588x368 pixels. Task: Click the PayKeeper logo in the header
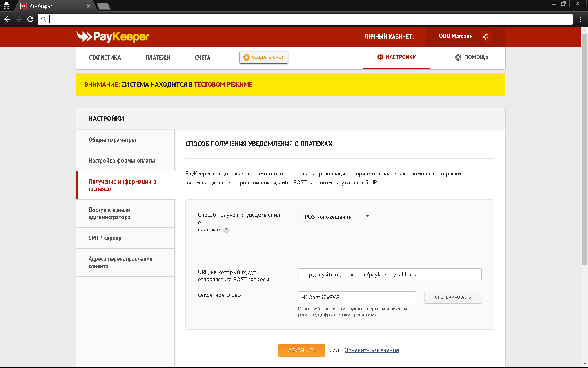point(113,37)
